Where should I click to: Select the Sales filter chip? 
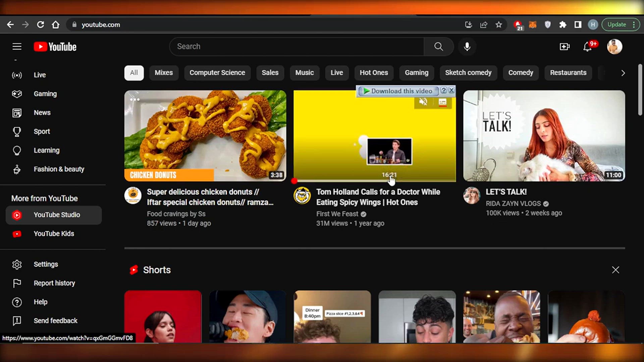tap(270, 73)
